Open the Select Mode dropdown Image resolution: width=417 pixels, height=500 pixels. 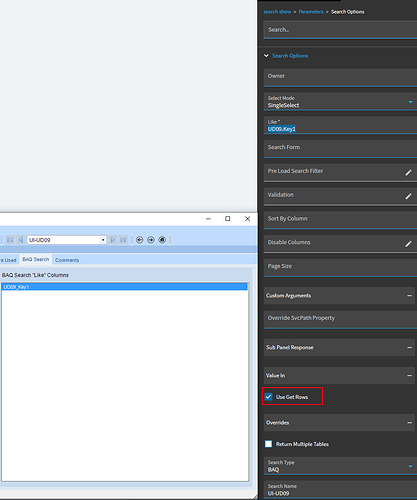[411, 102]
